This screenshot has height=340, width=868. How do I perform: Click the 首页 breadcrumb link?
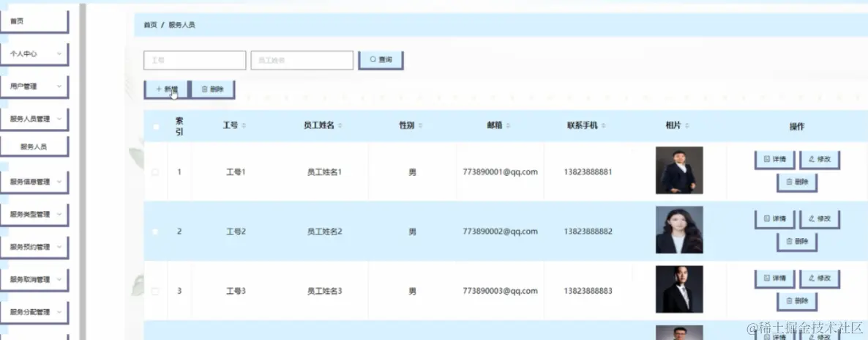pos(150,25)
